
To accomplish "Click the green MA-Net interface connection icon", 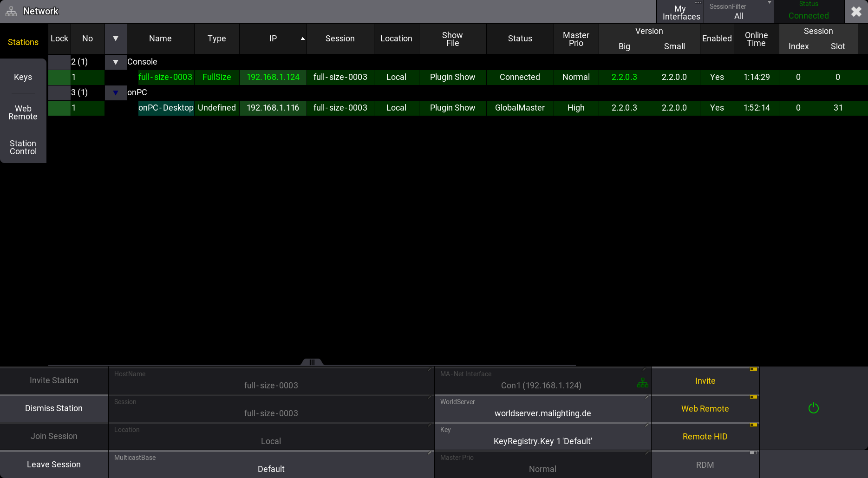I will pos(643,383).
